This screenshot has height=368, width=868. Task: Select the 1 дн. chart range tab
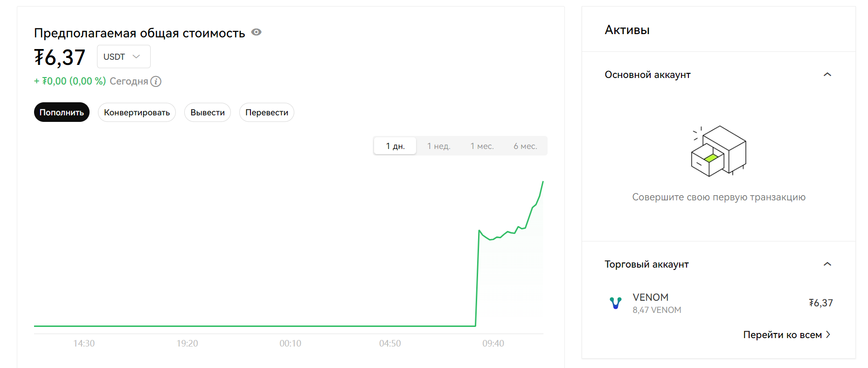tap(395, 146)
